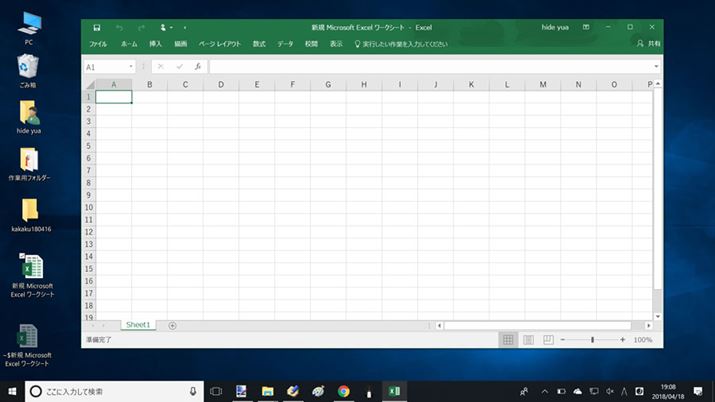Viewport: 715px width, 402px height.
Task: Click the Insert Function fx icon
Action: (x=198, y=67)
